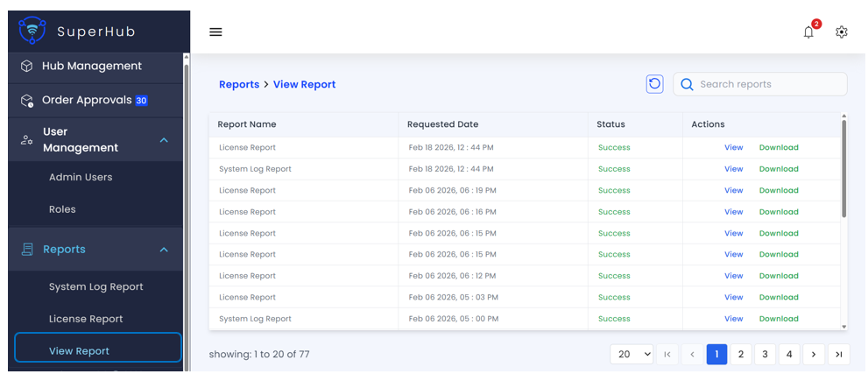Click the Hub Management cube icon
Viewport: 868px width, 374px height.
(27, 67)
